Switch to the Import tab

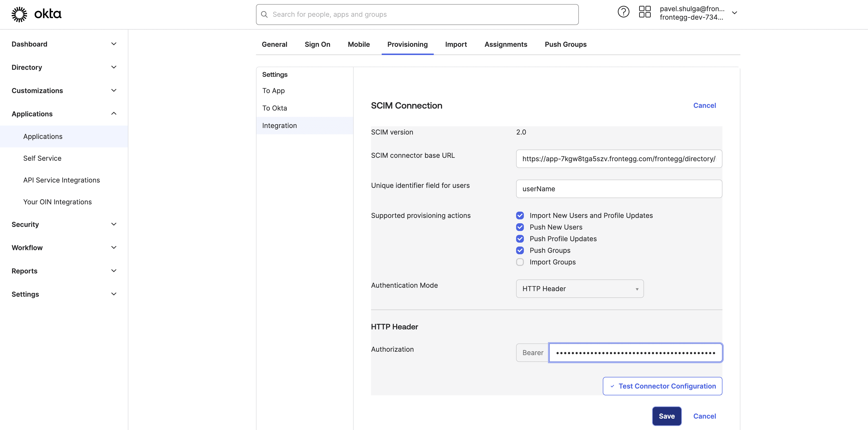click(456, 45)
